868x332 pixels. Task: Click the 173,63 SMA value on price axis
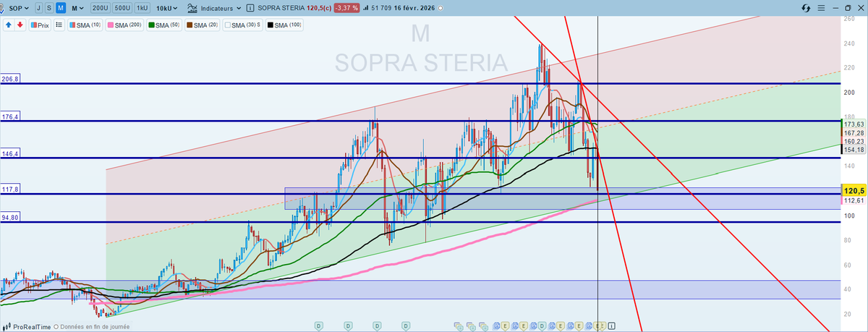854,124
